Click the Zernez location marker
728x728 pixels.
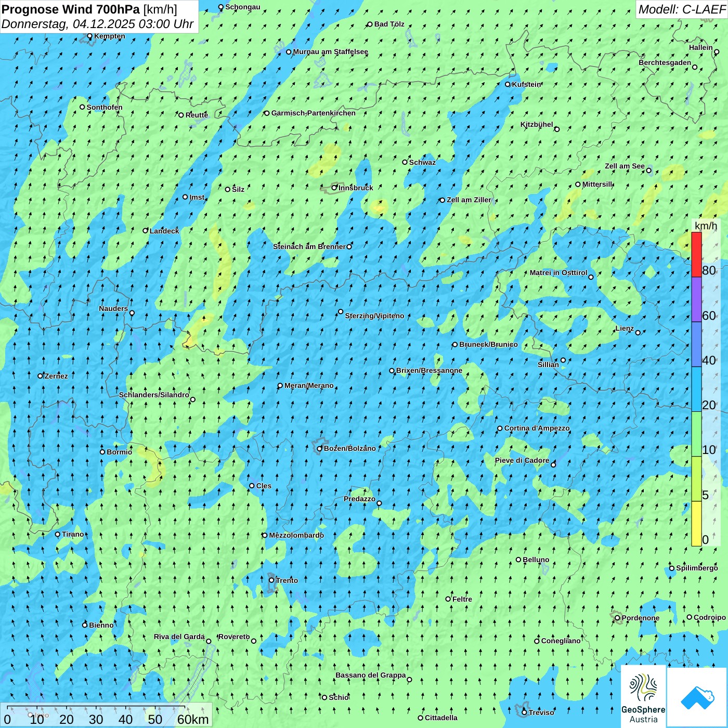point(40,376)
